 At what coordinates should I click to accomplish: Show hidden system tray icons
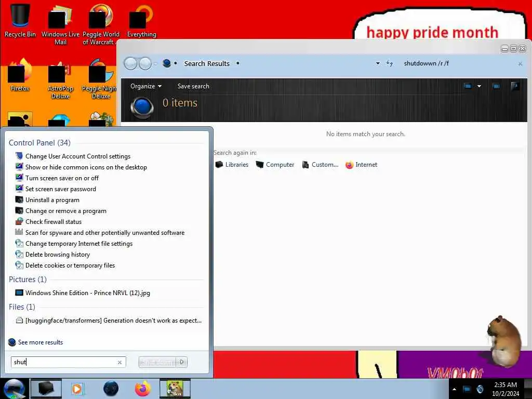coord(454,389)
